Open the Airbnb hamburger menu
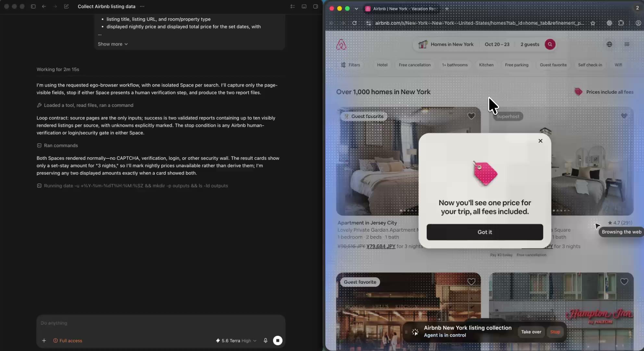The image size is (644, 351). click(627, 45)
